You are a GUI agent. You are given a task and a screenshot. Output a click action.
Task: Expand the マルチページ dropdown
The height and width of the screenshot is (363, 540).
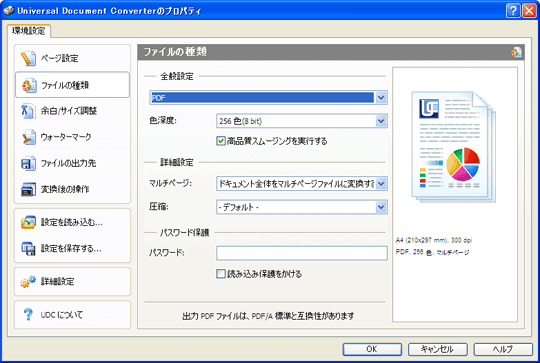point(381,184)
